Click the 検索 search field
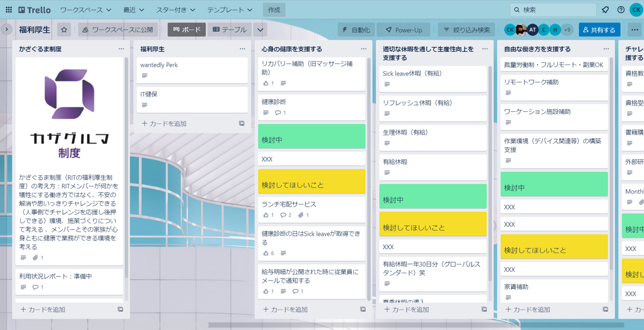Image resolution: width=644 pixels, height=330 pixels. (x=553, y=10)
